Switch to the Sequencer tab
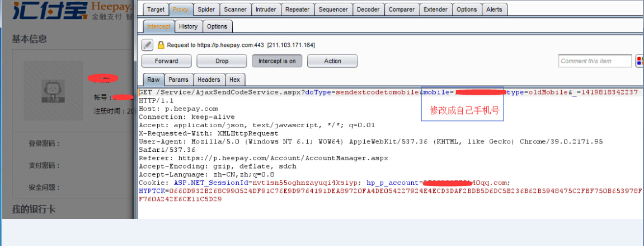Image resolution: width=644 pixels, height=246 pixels. tap(333, 10)
